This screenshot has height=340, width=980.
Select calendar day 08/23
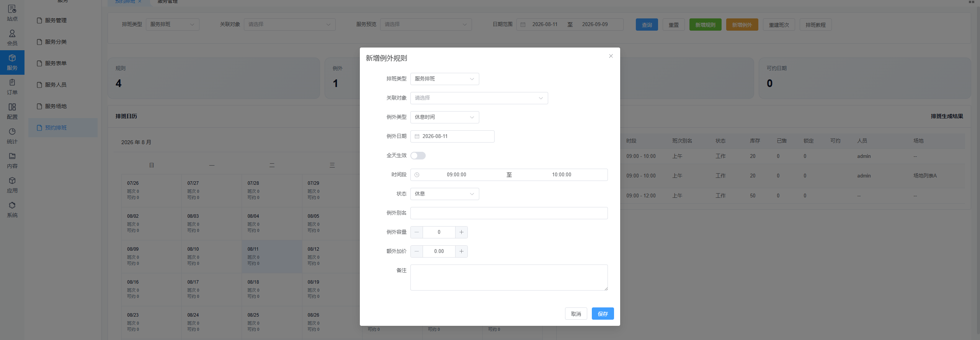coord(152,323)
